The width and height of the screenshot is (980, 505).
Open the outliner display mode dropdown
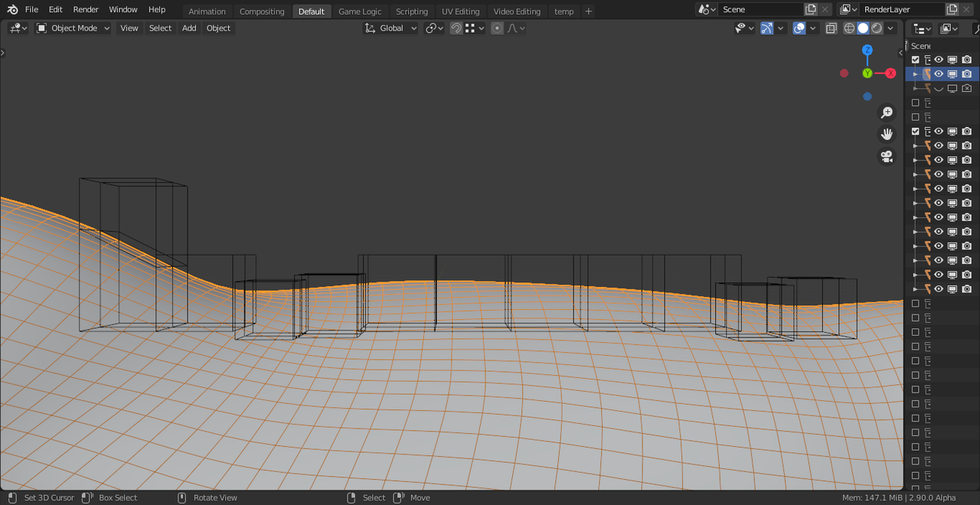949,28
